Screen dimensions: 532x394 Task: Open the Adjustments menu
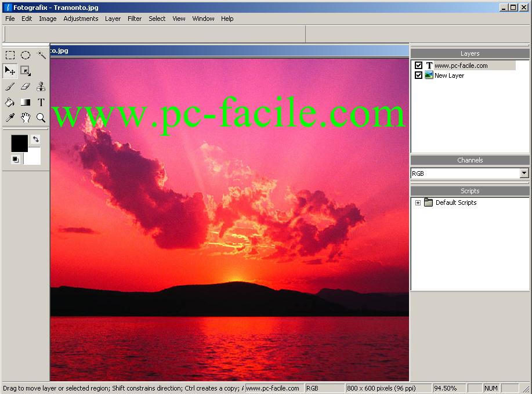(81, 19)
